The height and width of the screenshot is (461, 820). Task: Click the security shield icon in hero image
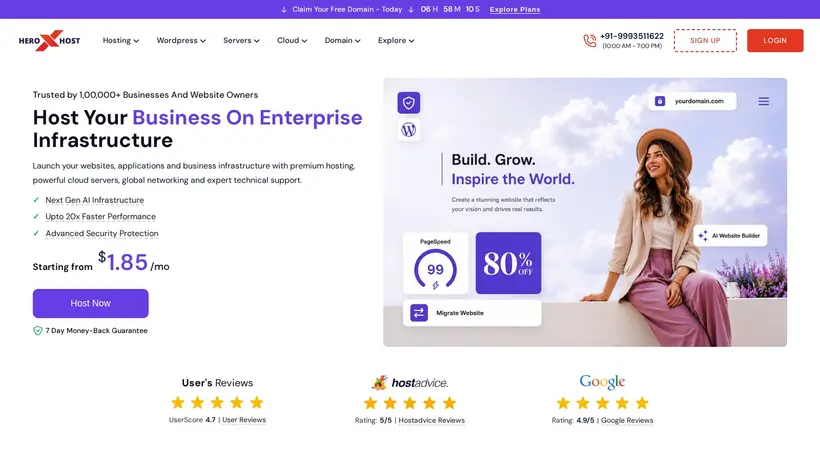(408, 103)
